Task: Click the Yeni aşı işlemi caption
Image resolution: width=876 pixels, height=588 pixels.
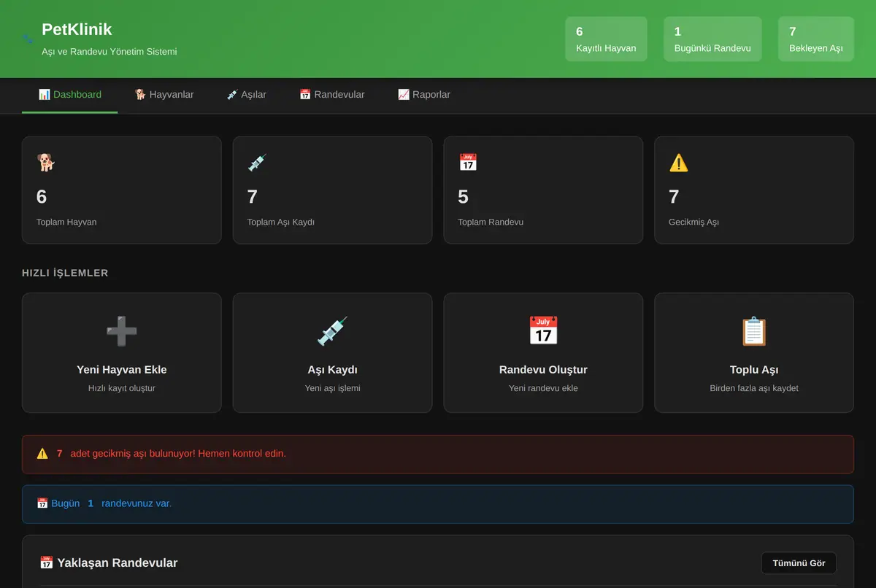Action: coord(333,388)
